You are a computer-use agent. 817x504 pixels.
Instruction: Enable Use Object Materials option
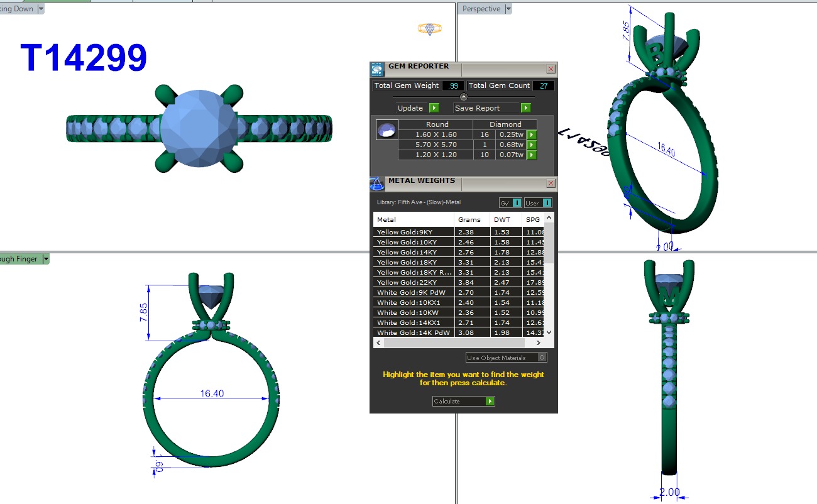542,358
